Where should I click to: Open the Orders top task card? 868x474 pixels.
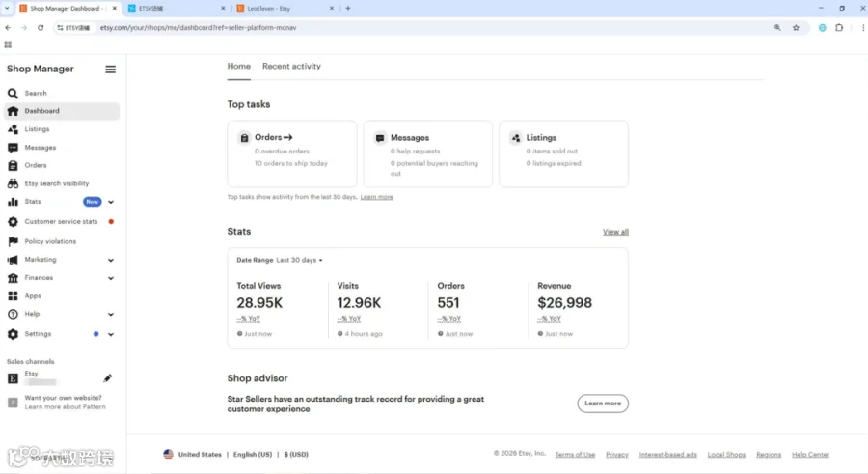tap(291, 153)
